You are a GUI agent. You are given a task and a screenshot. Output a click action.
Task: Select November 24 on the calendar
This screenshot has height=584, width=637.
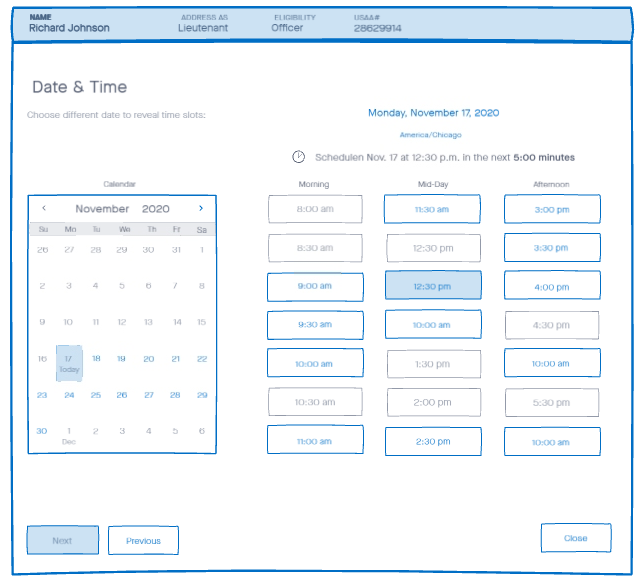point(69,395)
